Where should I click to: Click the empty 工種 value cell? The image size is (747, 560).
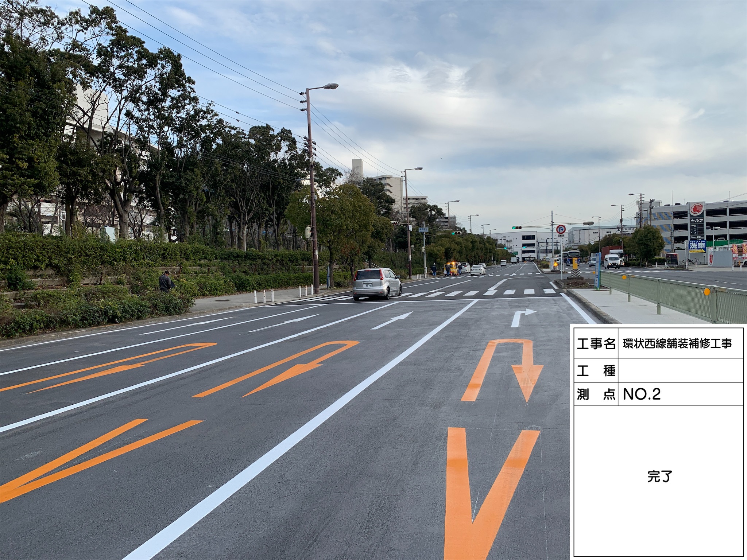(680, 371)
